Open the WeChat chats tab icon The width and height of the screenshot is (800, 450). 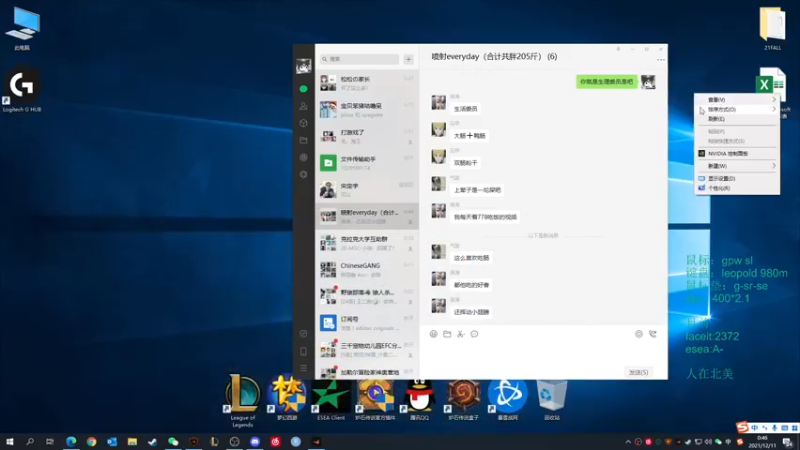[303, 89]
